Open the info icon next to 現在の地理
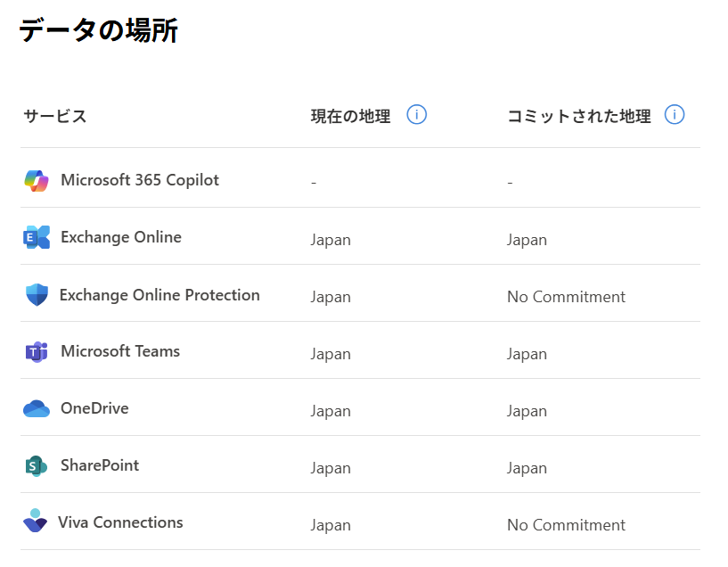The height and width of the screenshot is (567, 728). coord(415,114)
